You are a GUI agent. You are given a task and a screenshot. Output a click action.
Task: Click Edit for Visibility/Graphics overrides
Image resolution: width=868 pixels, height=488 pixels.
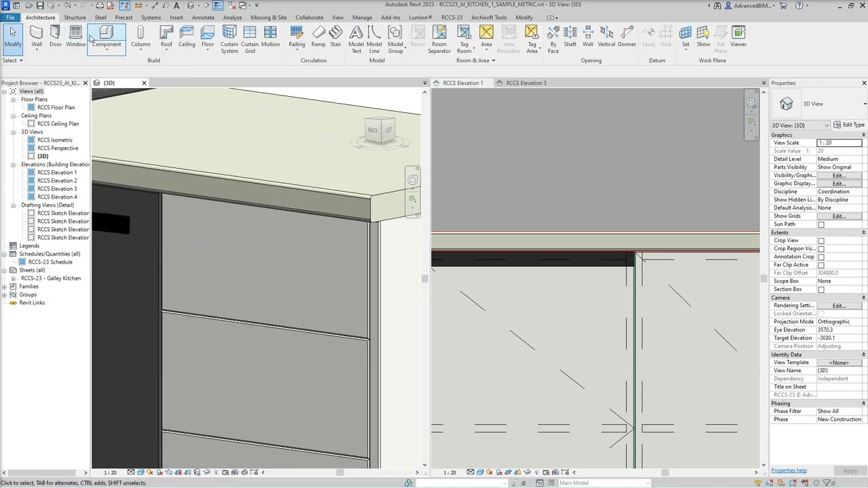pyautogui.click(x=840, y=176)
